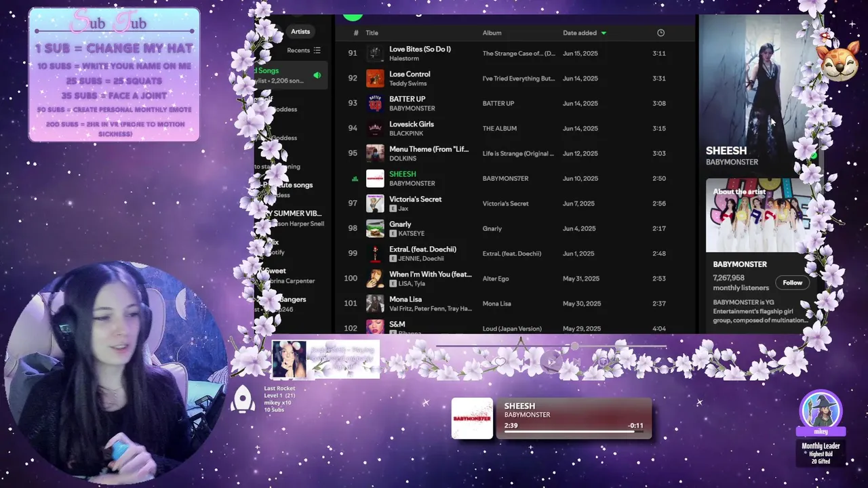Click the Gnarly album cover thumbnail

[375, 228]
